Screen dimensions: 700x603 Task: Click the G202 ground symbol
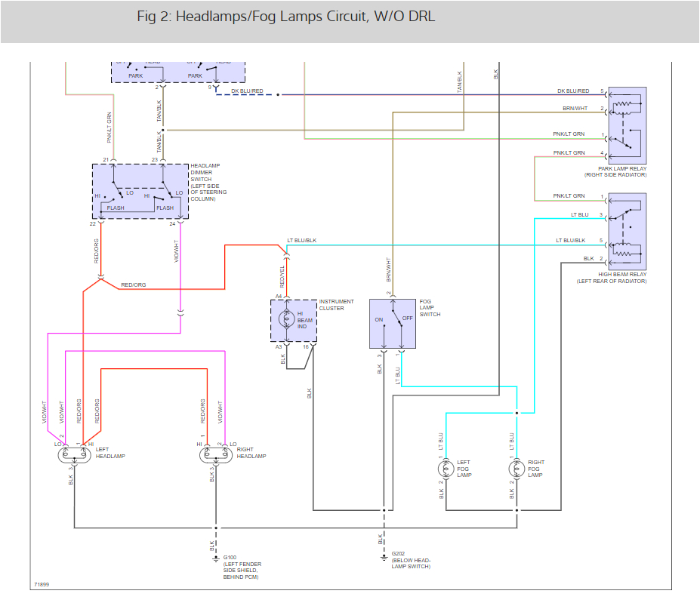[384, 555]
